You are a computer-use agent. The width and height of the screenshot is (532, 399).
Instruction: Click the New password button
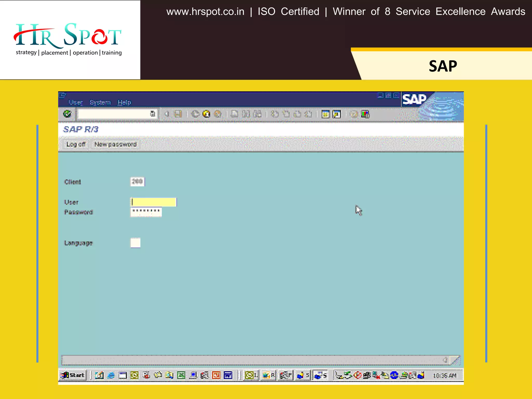(x=115, y=144)
